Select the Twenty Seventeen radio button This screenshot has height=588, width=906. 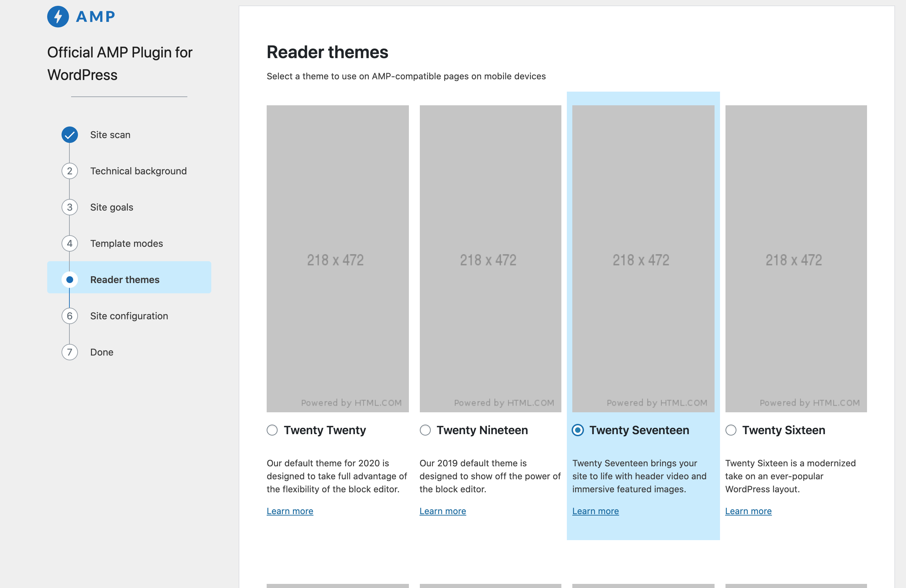(x=578, y=430)
